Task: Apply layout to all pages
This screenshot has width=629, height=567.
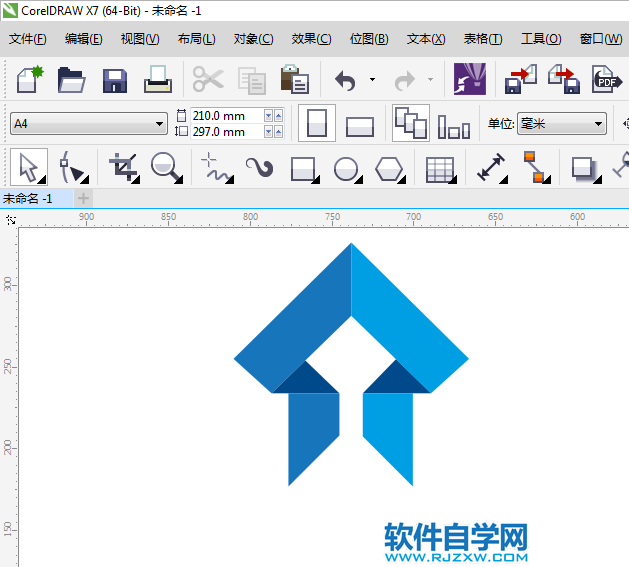Action: pyautogui.click(x=411, y=123)
